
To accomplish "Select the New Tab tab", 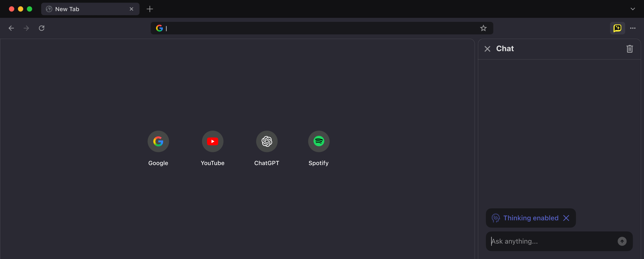I will [90, 9].
